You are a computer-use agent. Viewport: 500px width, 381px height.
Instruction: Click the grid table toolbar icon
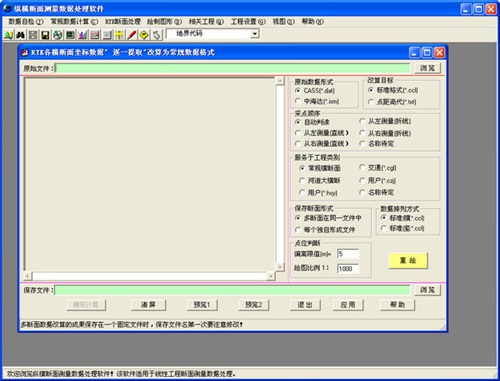pos(33,35)
